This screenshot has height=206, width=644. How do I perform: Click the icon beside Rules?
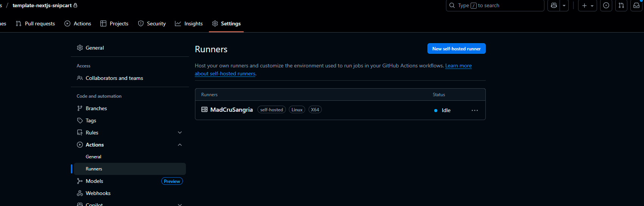(80, 133)
